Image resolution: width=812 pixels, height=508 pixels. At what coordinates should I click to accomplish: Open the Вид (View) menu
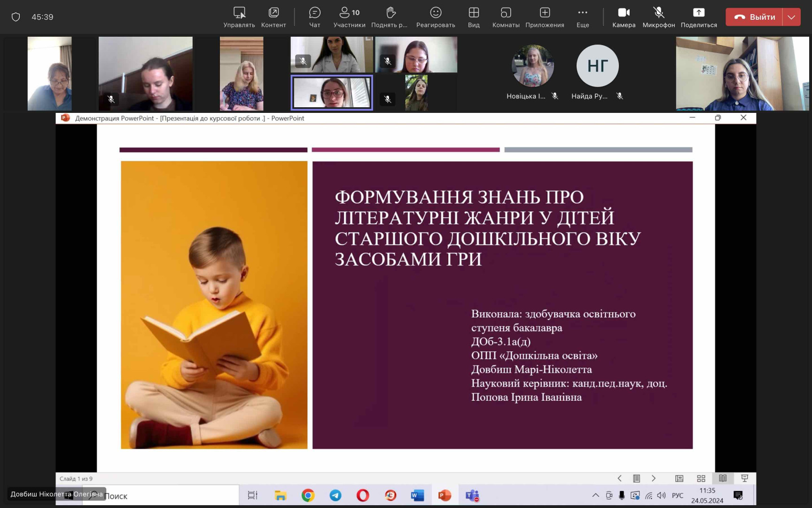pos(474,17)
